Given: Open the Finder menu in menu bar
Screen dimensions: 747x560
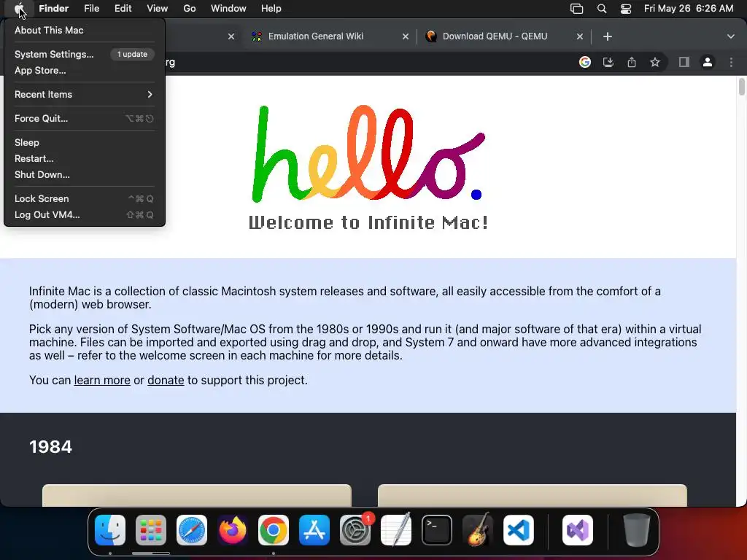Looking at the screenshot, I should 53,9.
